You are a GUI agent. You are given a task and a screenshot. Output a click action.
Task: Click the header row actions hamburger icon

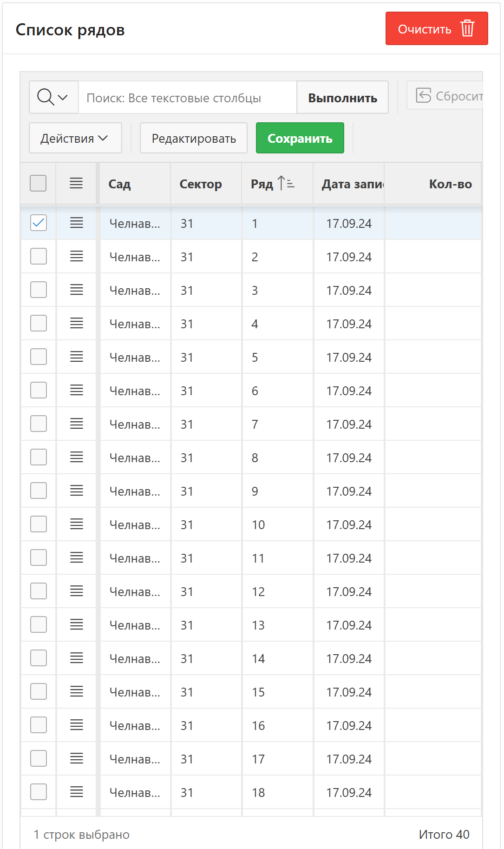[x=76, y=184]
